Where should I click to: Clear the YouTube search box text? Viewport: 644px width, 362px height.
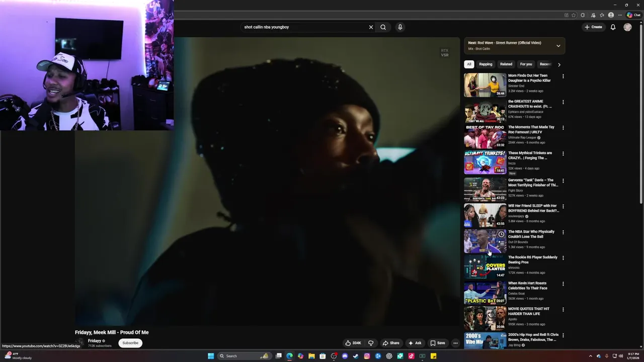point(371,27)
